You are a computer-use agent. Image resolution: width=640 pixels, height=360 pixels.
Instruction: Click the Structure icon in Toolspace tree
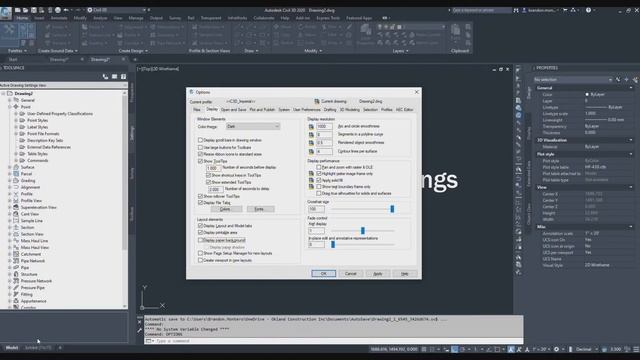[x=16, y=274]
